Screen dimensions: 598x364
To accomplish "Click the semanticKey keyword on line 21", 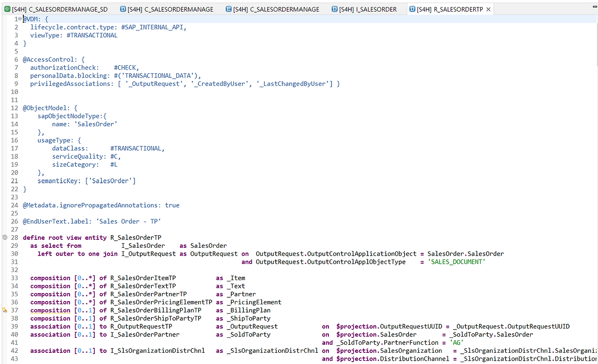I will pos(57,181).
